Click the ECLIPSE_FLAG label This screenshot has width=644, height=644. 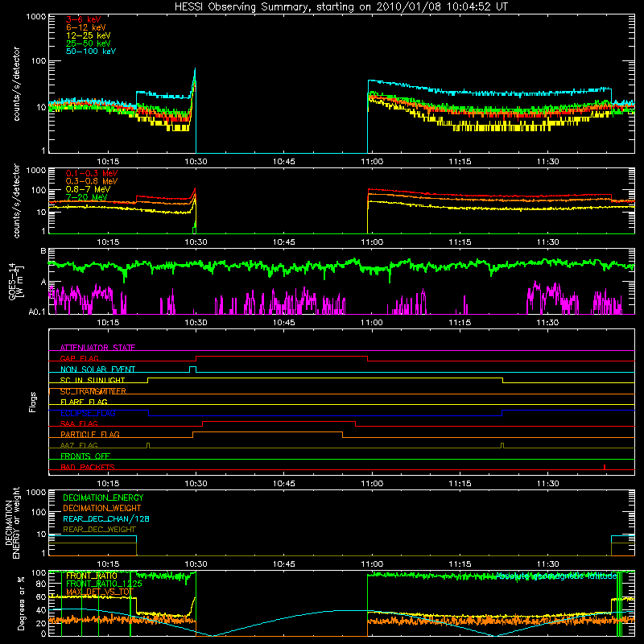click(x=88, y=413)
